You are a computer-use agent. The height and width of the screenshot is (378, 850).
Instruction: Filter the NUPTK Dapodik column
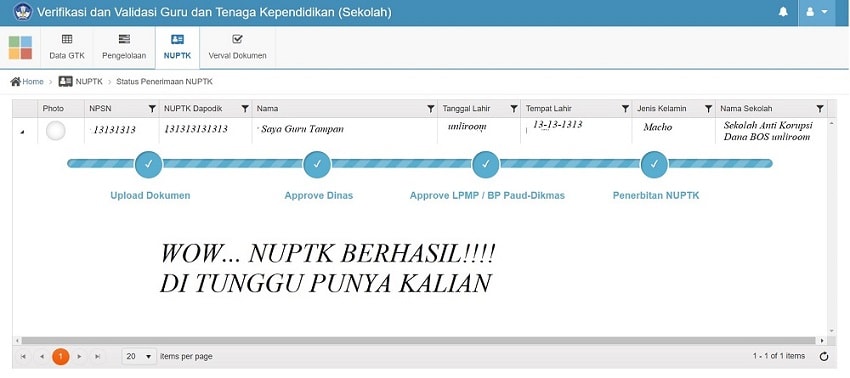click(x=245, y=109)
